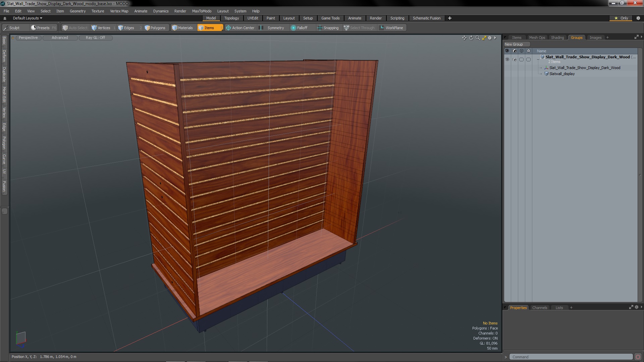The image size is (644, 362).
Task: Switch to Materials selection mode
Action: coord(183,28)
